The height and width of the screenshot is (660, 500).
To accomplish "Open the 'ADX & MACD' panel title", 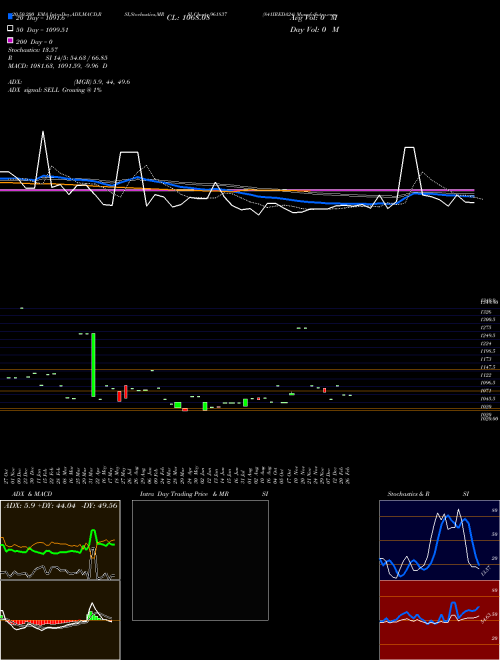I will coord(32,494).
